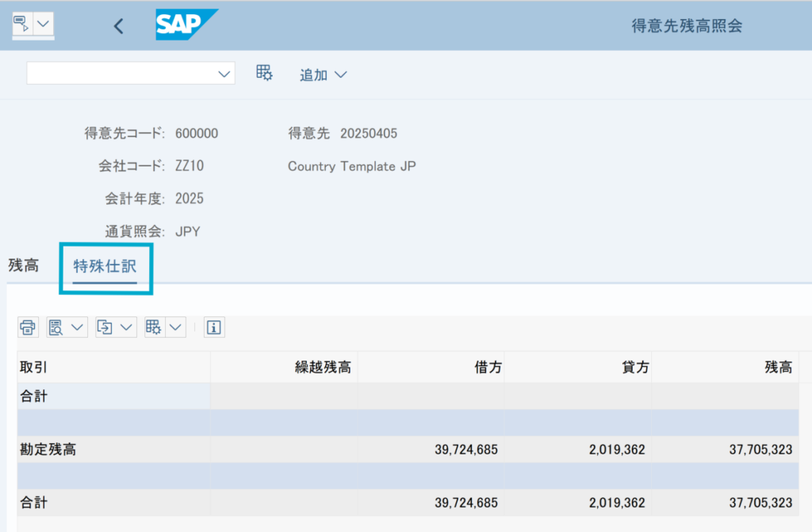Go back using the left arrow icon
This screenshot has width=812, height=532.
118,25
